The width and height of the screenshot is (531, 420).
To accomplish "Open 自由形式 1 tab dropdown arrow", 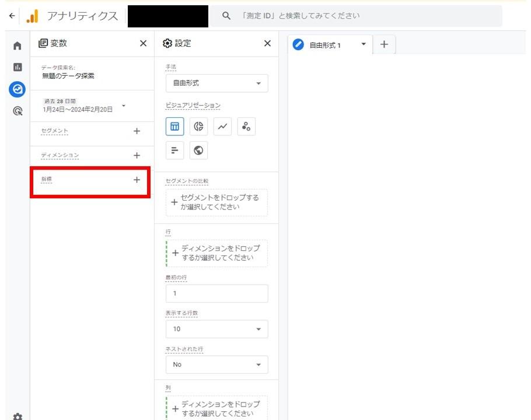I will click(x=364, y=44).
